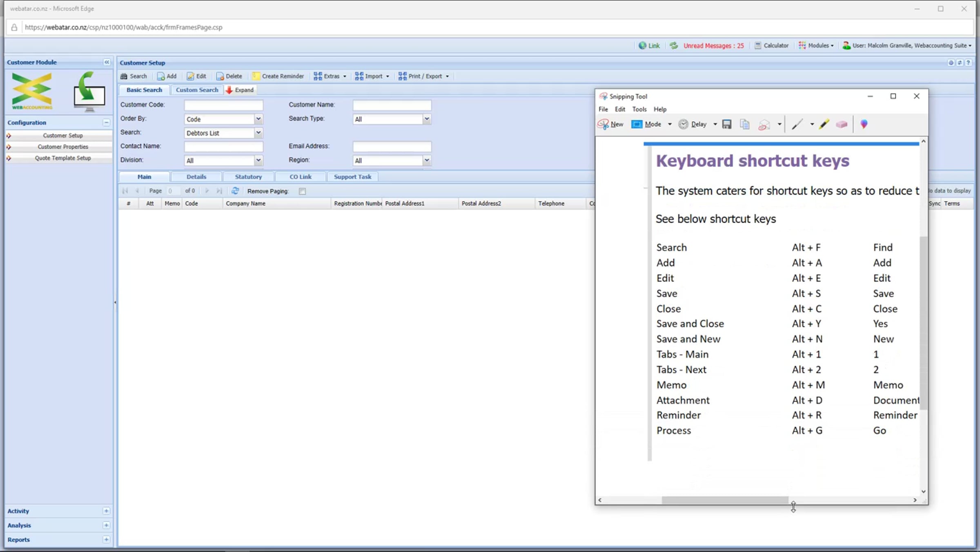Go to the previous page of the grid
The image size is (980, 552).
point(138,191)
